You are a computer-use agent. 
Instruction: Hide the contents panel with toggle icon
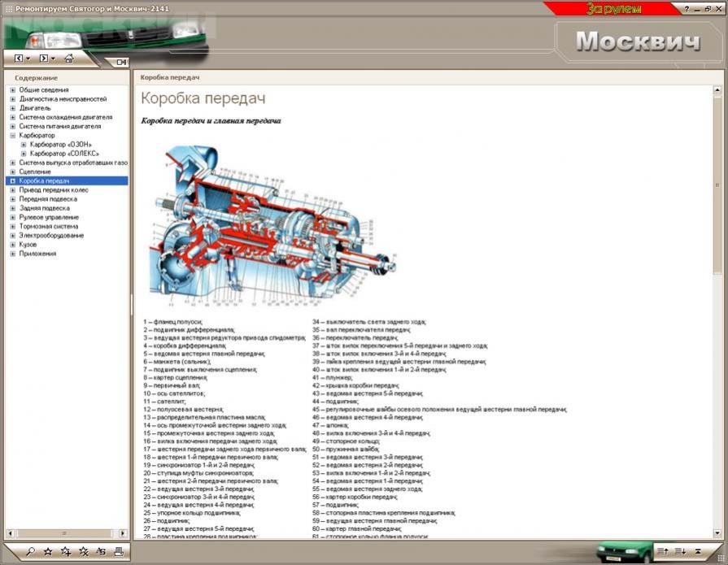[x=122, y=62]
